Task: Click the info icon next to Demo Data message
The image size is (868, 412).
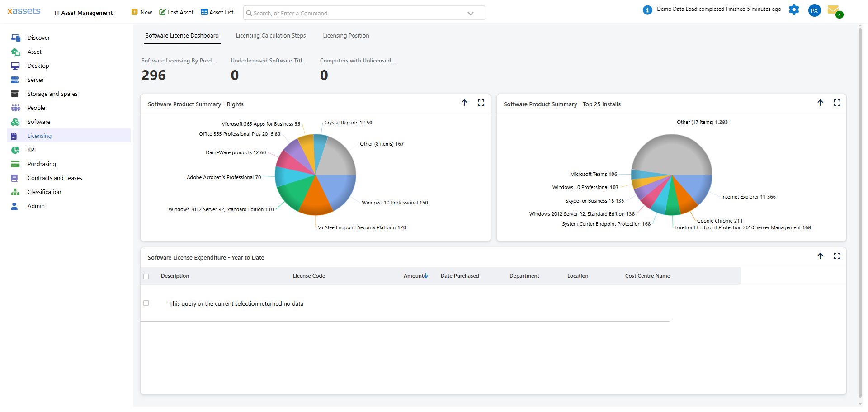Action: tap(646, 9)
